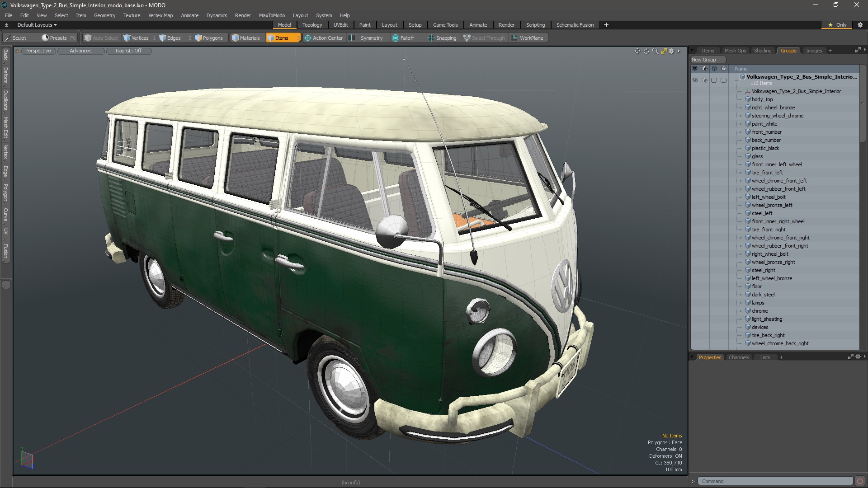Select the steering_wheel_chrome item
This screenshot has width=868, height=488.
click(778, 116)
